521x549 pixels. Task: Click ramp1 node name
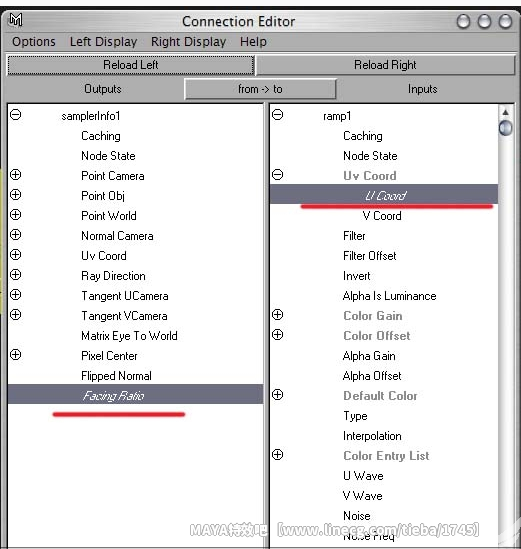pos(337,116)
